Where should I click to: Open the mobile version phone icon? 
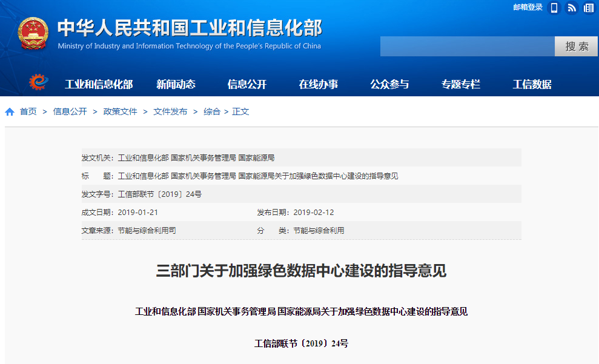click(554, 8)
